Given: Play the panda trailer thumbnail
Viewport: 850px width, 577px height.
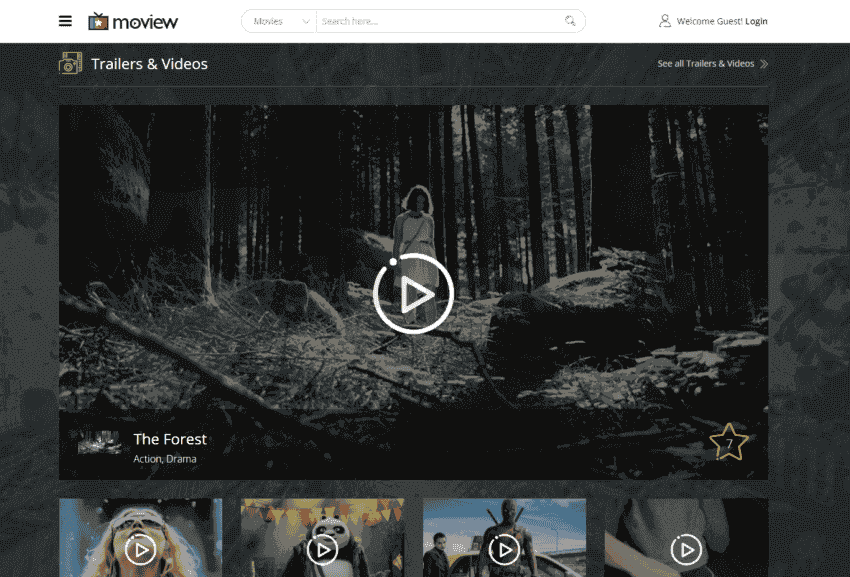Looking at the screenshot, I should (323, 550).
